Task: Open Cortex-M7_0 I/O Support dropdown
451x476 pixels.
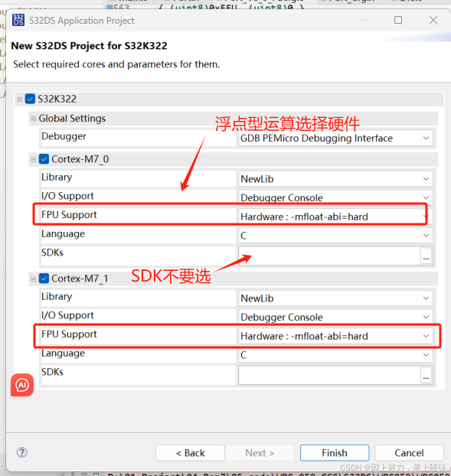Action: click(x=335, y=197)
